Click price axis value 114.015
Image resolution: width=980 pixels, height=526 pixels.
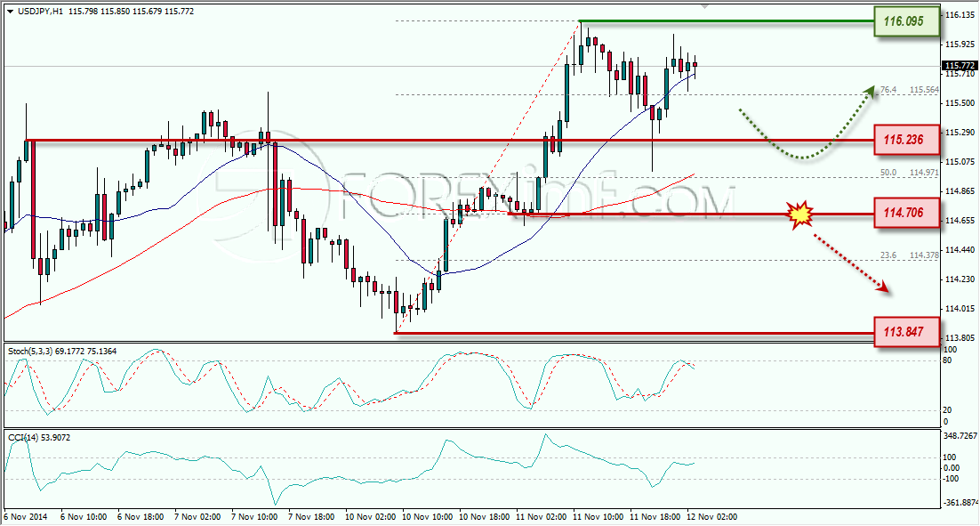point(960,309)
